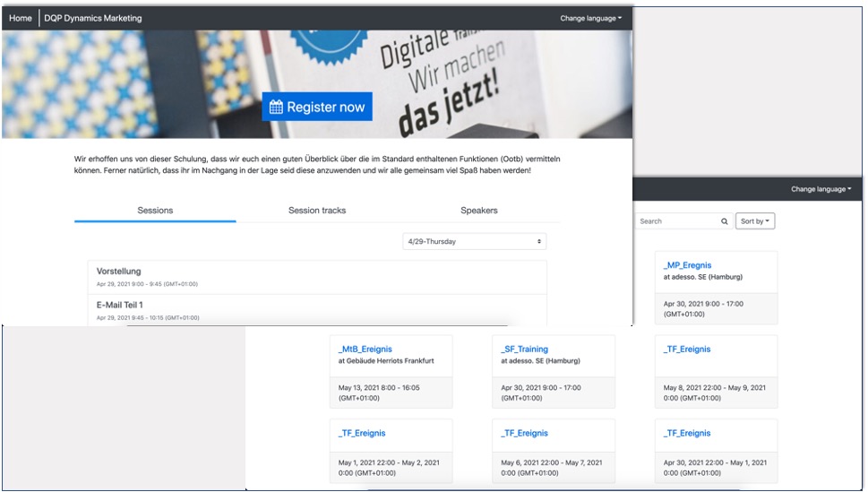This screenshot has height=492, width=868.
Task: Focus the Search input field
Action: click(676, 221)
